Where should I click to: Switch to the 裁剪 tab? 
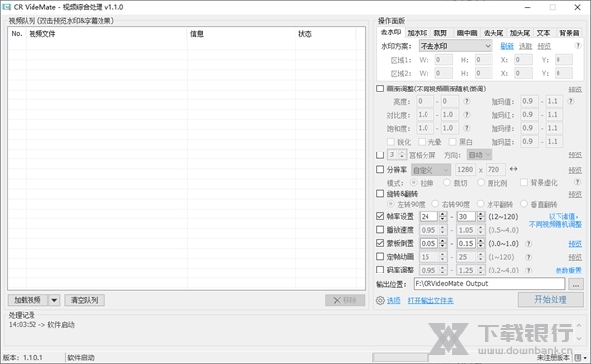[x=440, y=33]
